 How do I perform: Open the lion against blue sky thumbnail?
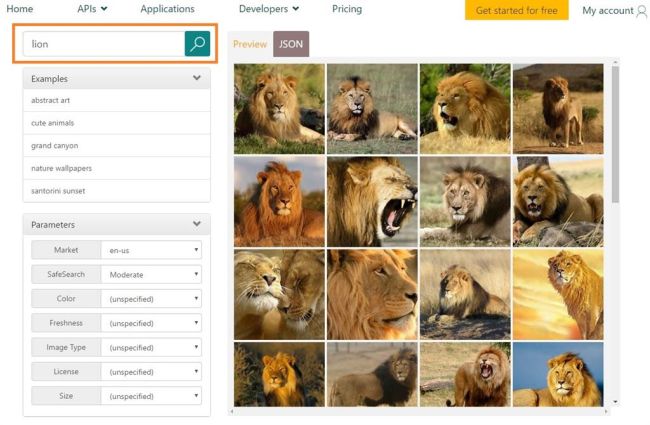coord(558,374)
